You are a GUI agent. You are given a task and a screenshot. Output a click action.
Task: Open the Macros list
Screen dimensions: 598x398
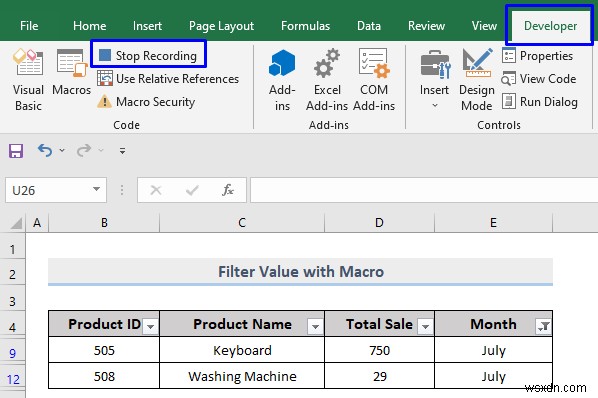[x=71, y=72]
